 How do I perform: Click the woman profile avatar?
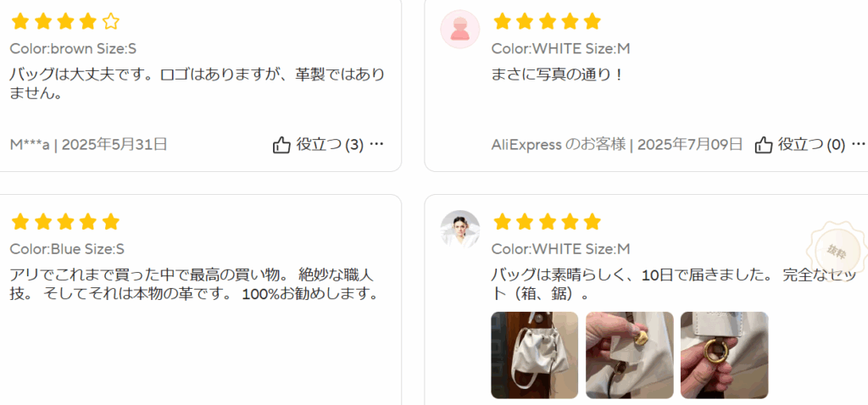[460, 229]
